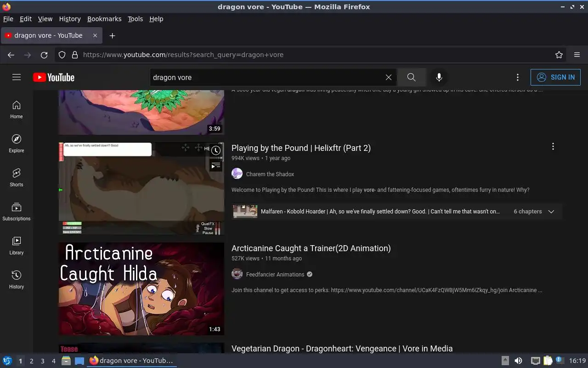588x368 pixels.
Task: Open History in the sidebar
Action: [17, 280]
